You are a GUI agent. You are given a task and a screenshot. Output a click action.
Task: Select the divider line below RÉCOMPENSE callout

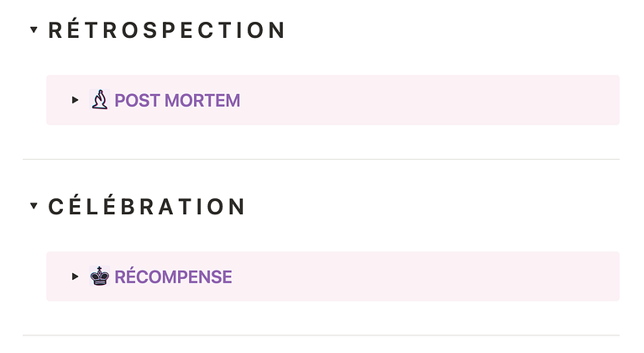322,335
